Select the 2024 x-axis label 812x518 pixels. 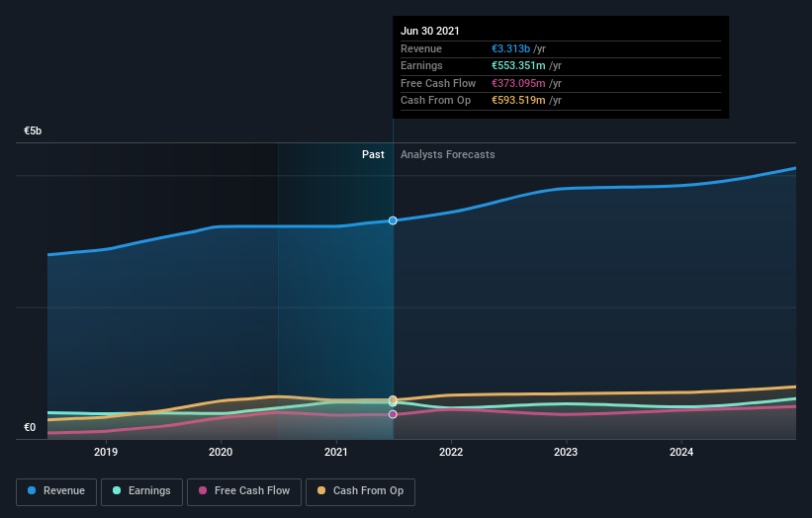[x=681, y=452]
